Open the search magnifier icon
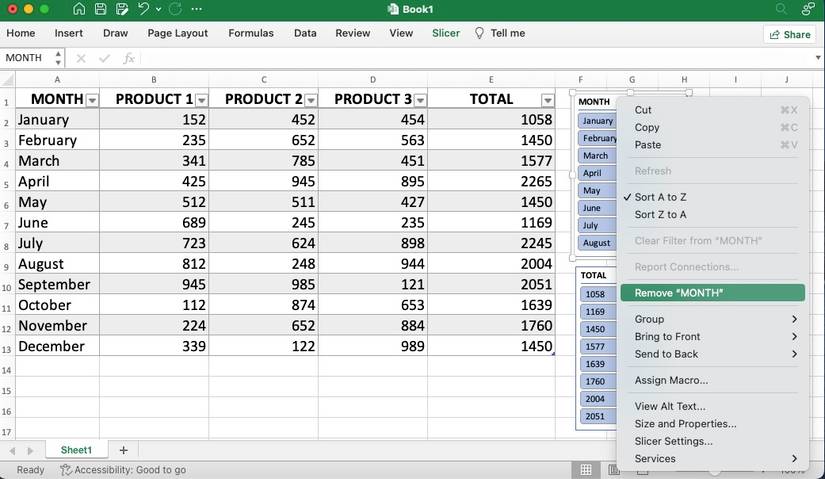Viewport: 825px width, 479px height. (x=781, y=9)
